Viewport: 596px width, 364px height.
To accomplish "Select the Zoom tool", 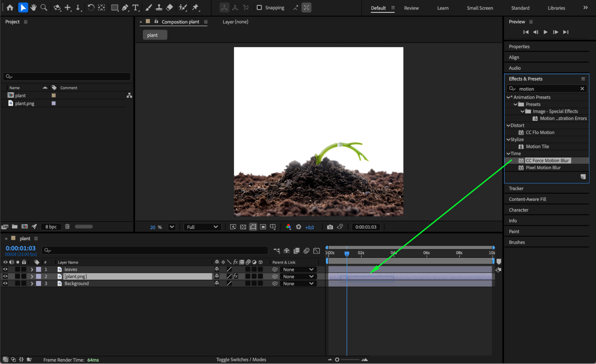I will pyautogui.click(x=44, y=7).
